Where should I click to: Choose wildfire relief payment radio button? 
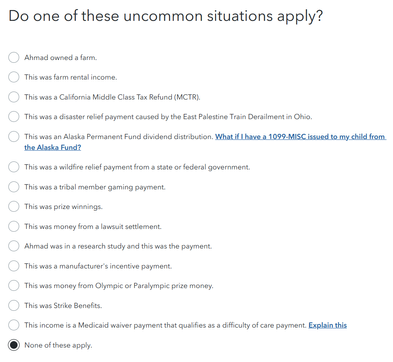[14, 167]
